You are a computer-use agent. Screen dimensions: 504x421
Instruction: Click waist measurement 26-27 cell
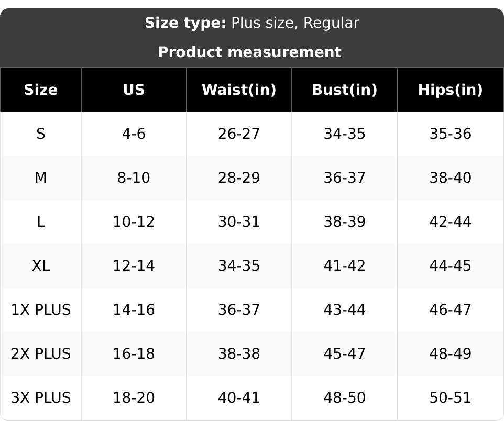click(239, 134)
